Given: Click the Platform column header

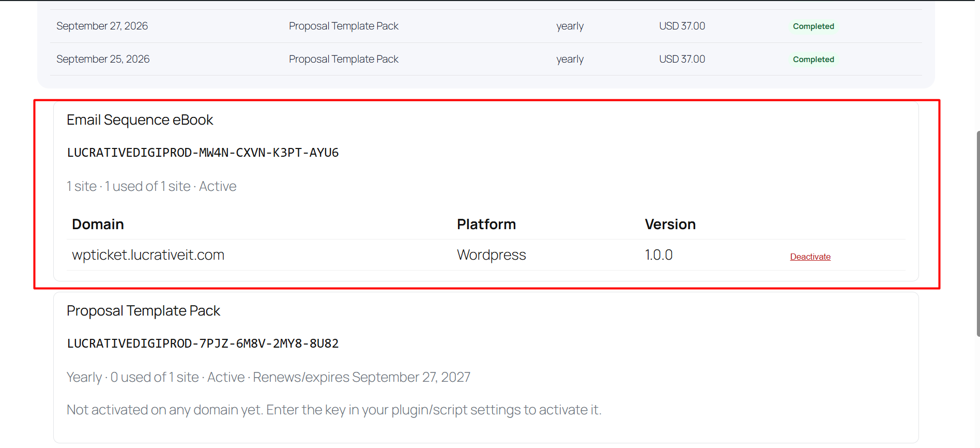Looking at the screenshot, I should (x=486, y=225).
